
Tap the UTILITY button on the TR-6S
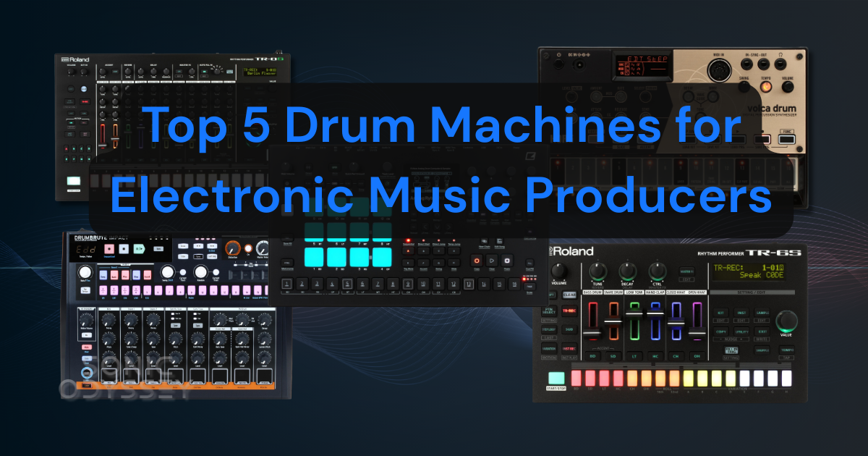pos(741,331)
